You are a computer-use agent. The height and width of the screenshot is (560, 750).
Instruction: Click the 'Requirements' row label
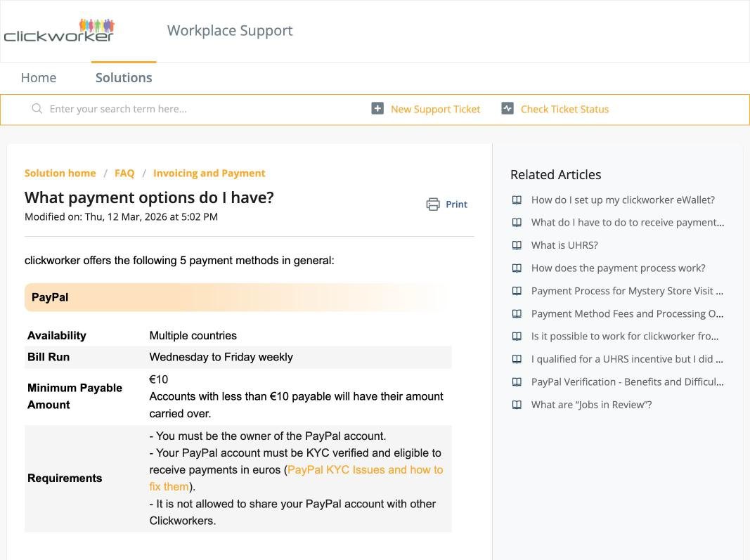click(x=65, y=478)
